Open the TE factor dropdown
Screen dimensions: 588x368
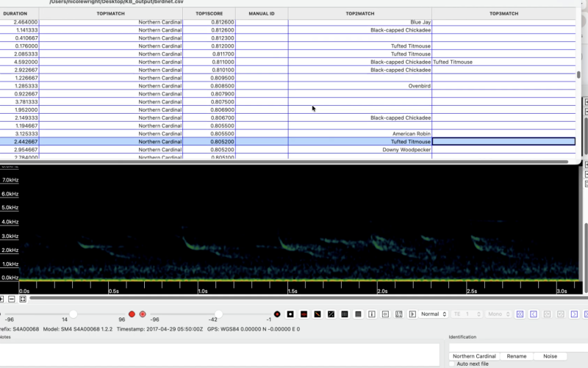coord(467,314)
